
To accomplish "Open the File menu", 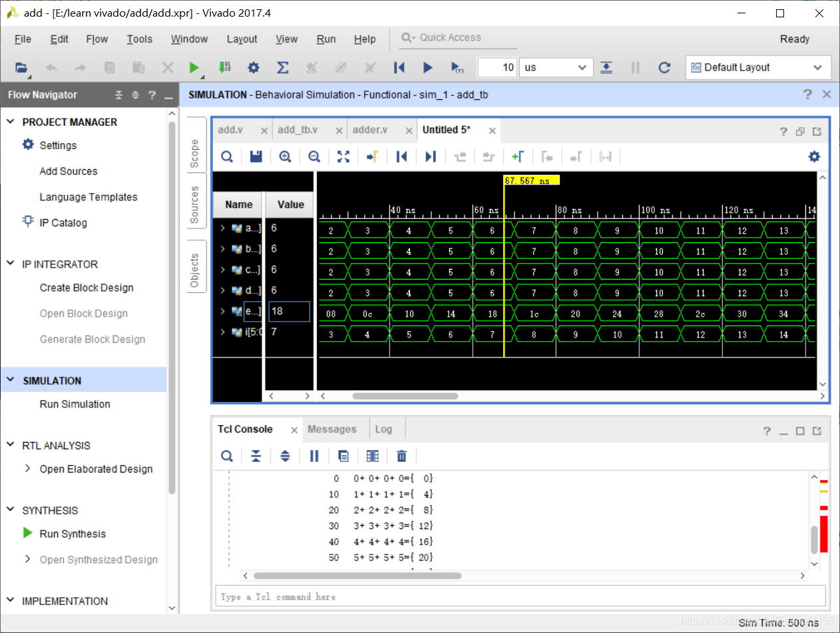I will point(23,39).
